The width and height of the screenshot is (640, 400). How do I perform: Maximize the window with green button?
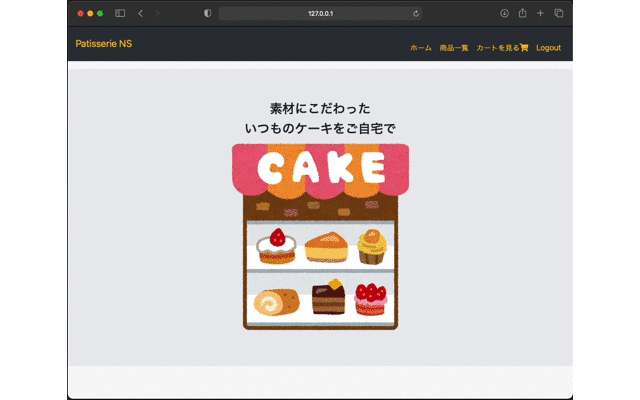point(100,13)
